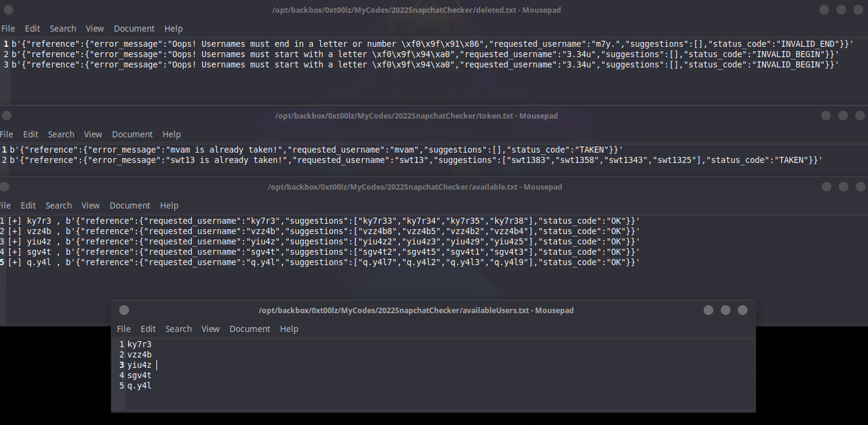
Task: Close the available.txt Mousepad window
Action: click(860, 187)
